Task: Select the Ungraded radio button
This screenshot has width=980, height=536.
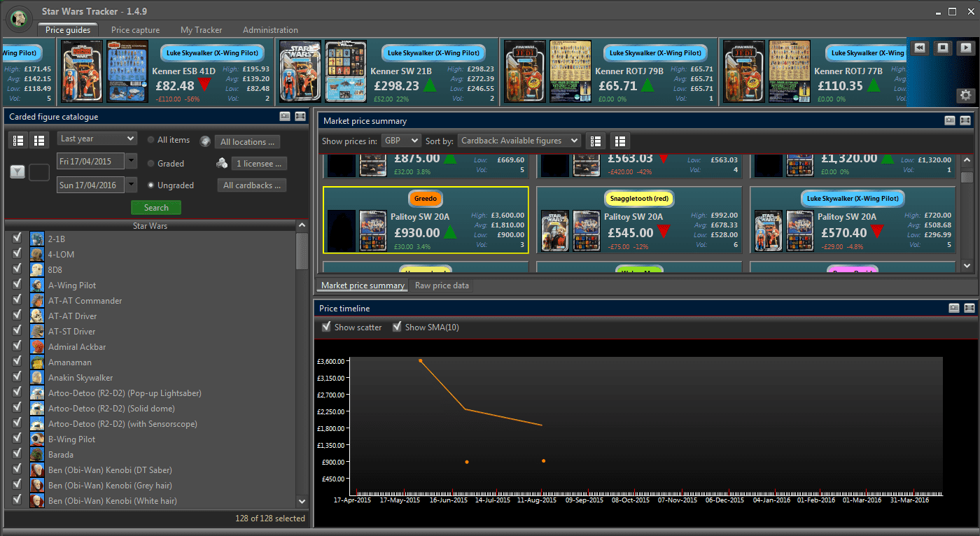Action: (x=151, y=185)
